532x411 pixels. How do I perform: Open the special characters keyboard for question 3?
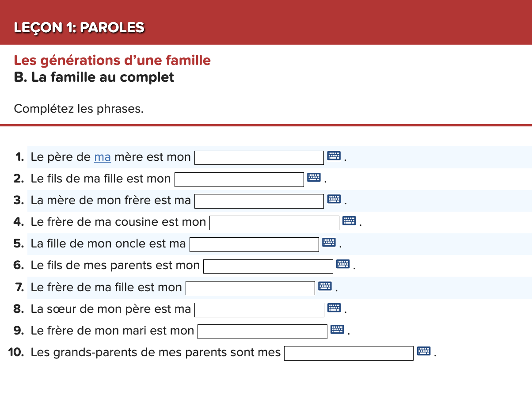334,199
